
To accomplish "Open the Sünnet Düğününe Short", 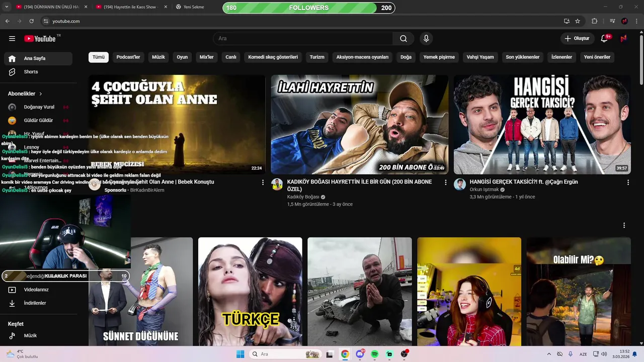I will pos(141,292).
